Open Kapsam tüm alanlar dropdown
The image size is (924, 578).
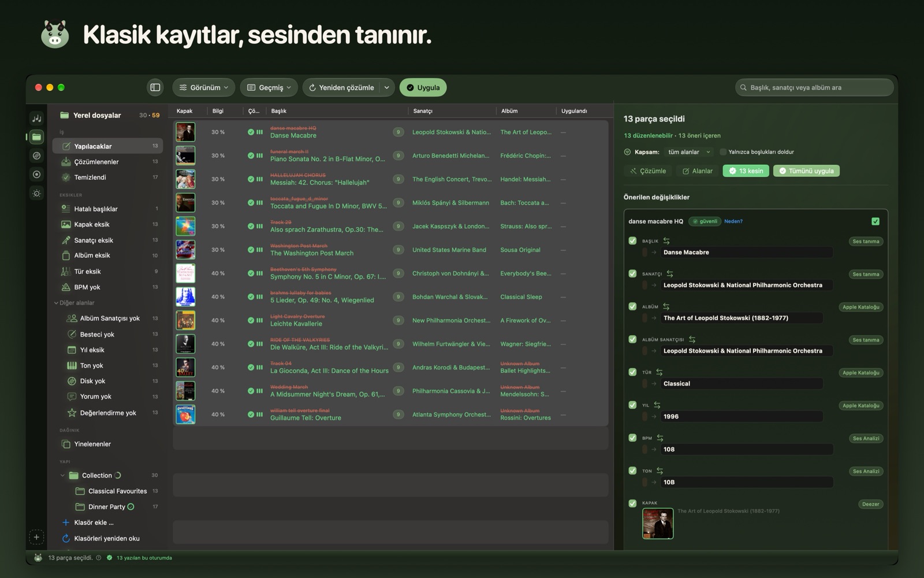[689, 152]
